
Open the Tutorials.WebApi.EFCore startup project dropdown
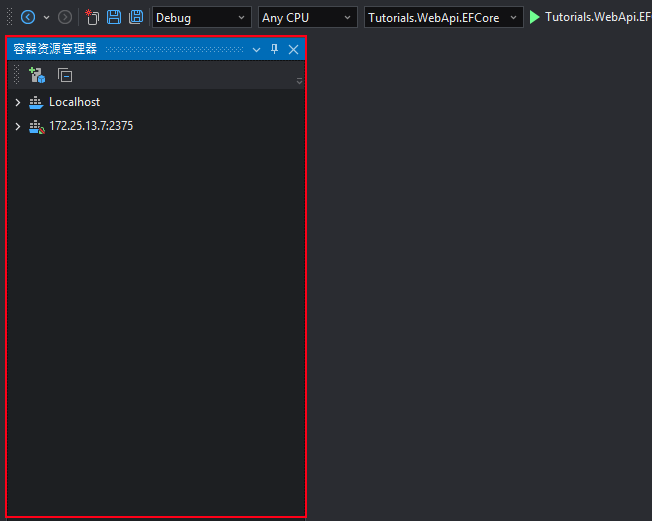(x=444, y=17)
